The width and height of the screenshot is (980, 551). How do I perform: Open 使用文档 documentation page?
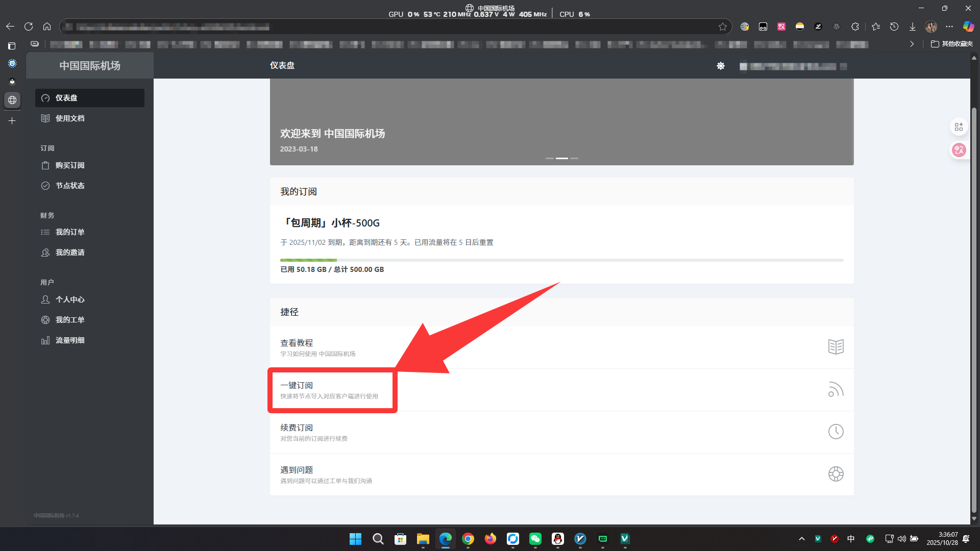[70, 118]
